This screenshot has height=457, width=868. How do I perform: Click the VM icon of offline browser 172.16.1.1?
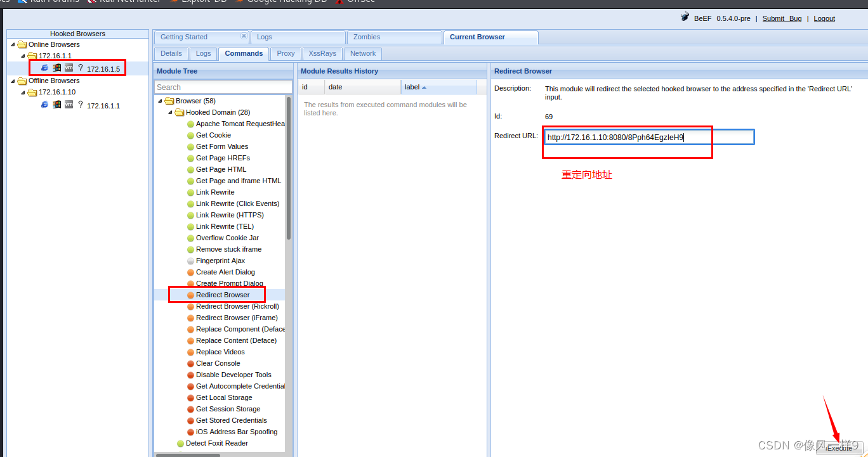pyautogui.click(x=69, y=105)
